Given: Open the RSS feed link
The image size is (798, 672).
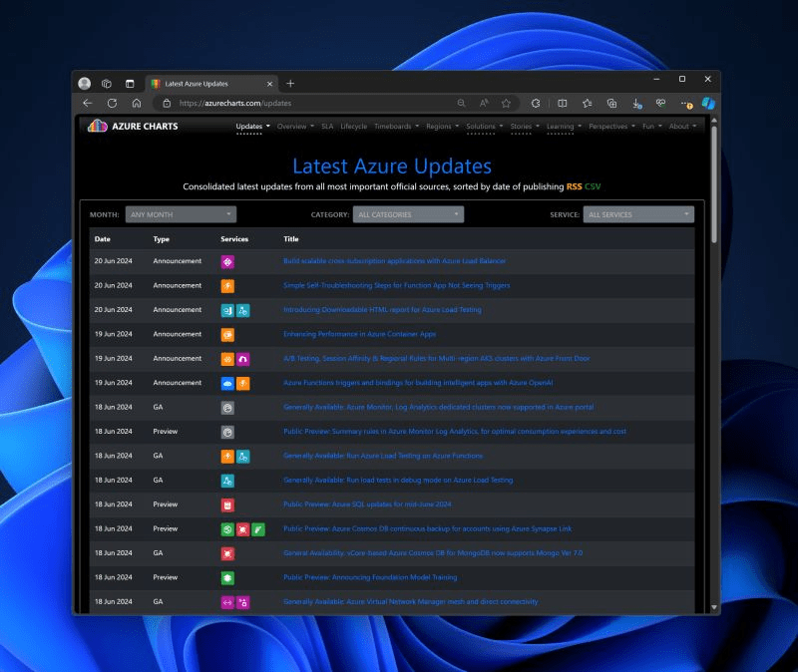Looking at the screenshot, I should point(574,186).
